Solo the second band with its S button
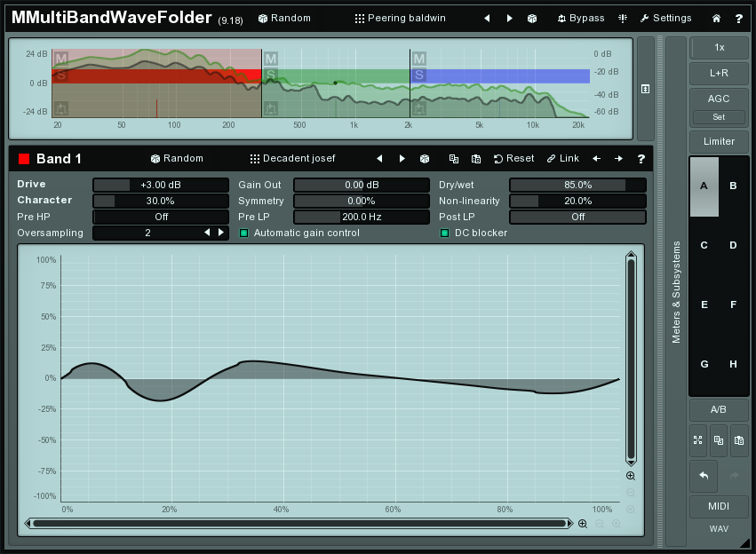 click(x=270, y=75)
